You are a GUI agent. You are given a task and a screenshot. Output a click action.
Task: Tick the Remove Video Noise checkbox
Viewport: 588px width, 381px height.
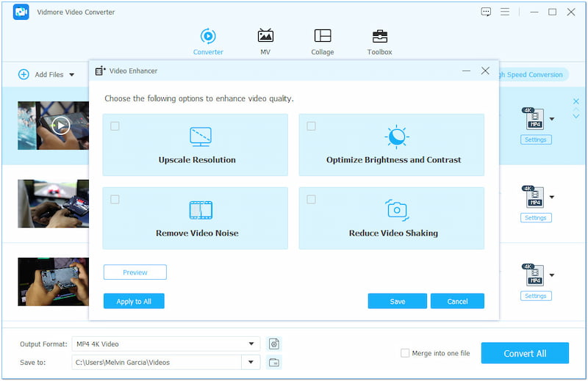115,200
